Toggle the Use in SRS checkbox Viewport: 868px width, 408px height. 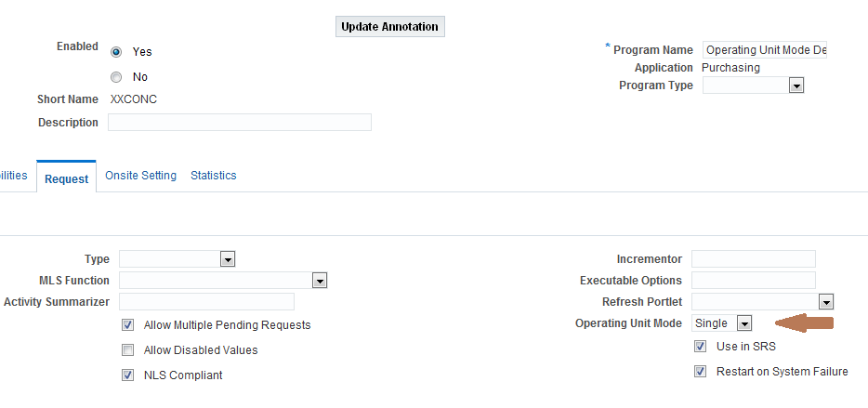click(x=701, y=347)
